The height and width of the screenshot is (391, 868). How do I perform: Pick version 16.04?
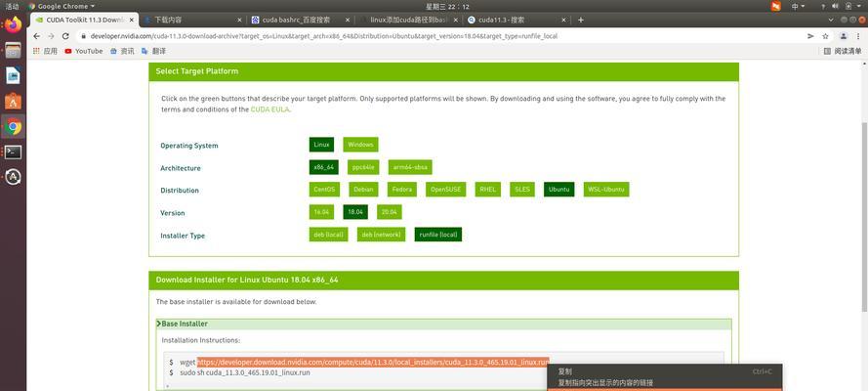[321, 212]
